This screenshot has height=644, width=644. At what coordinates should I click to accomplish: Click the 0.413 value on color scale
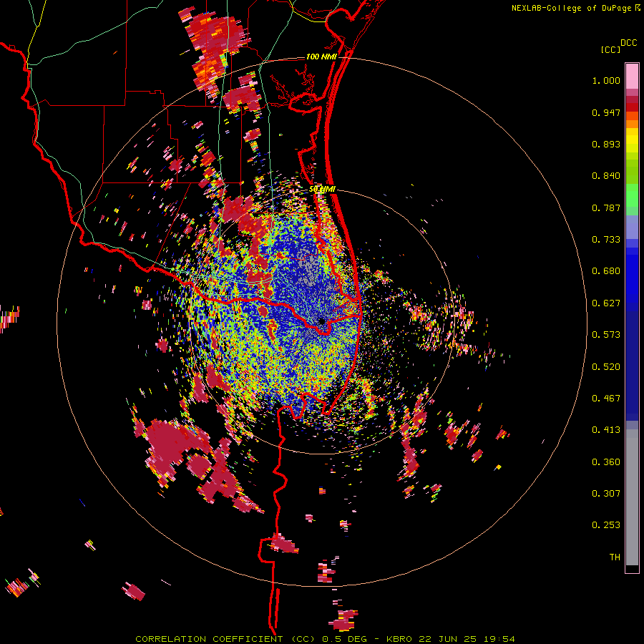[606, 430]
